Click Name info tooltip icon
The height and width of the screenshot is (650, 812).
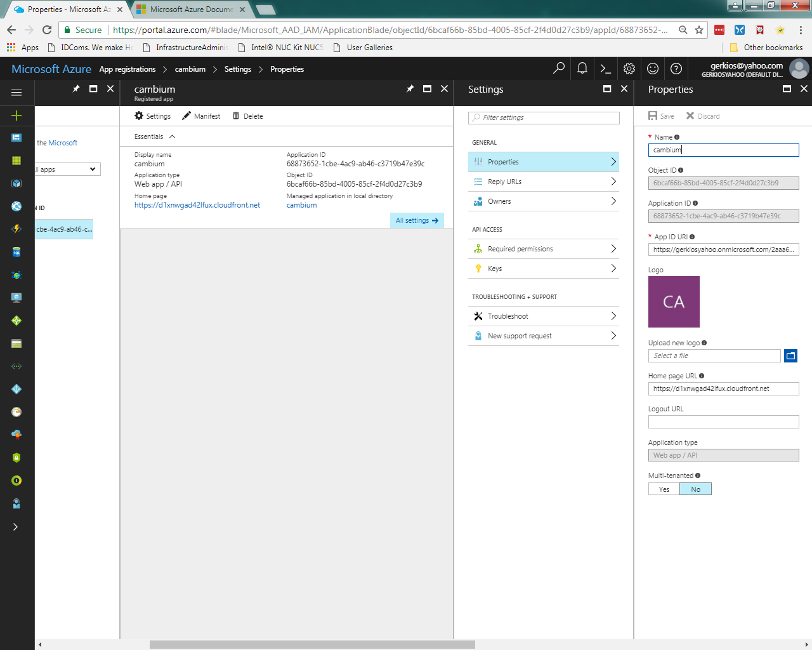[x=677, y=137]
